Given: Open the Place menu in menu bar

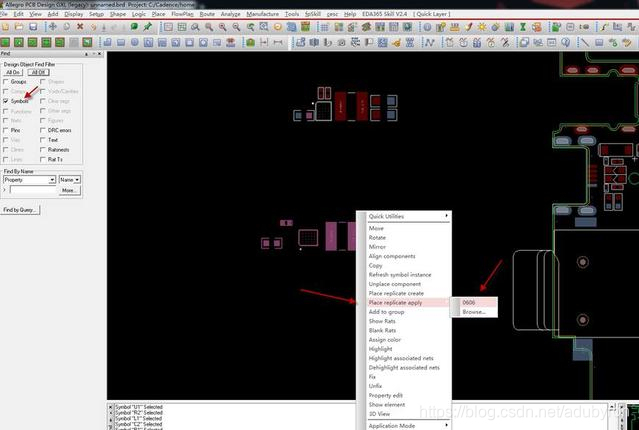Looking at the screenshot, I should [x=158, y=14].
